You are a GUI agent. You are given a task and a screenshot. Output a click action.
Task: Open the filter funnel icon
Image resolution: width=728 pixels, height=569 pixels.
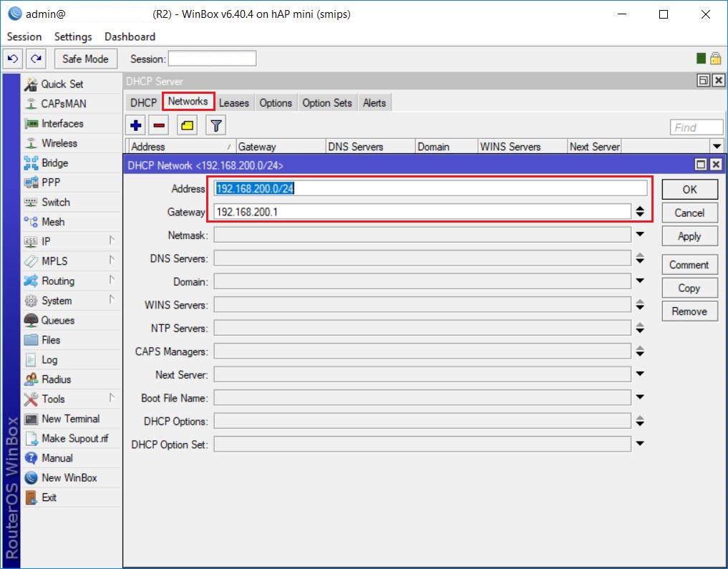tap(216, 125)
